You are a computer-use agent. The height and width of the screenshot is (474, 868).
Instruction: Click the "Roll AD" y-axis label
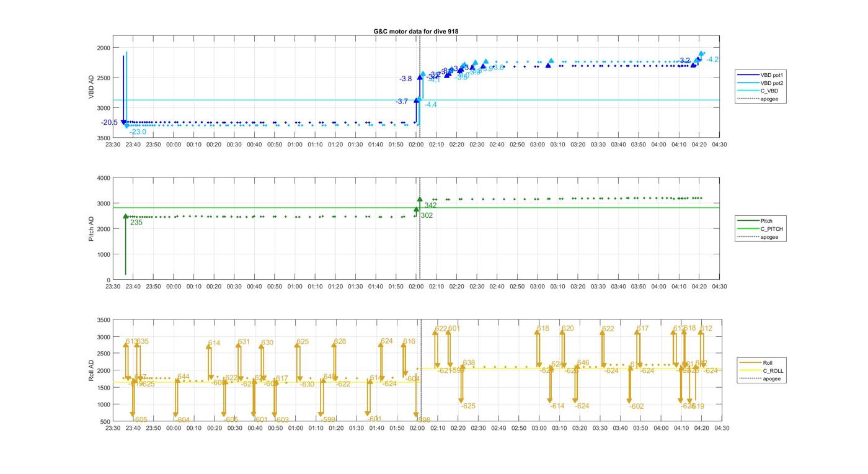click(x=91, y=370)
